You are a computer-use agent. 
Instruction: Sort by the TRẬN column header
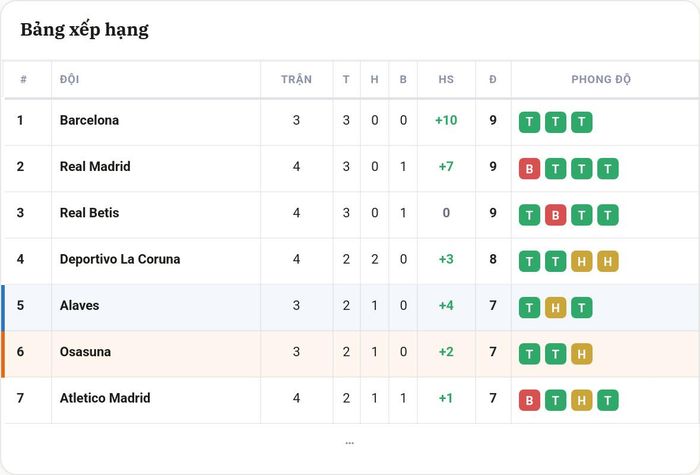(x=296, y=79)
